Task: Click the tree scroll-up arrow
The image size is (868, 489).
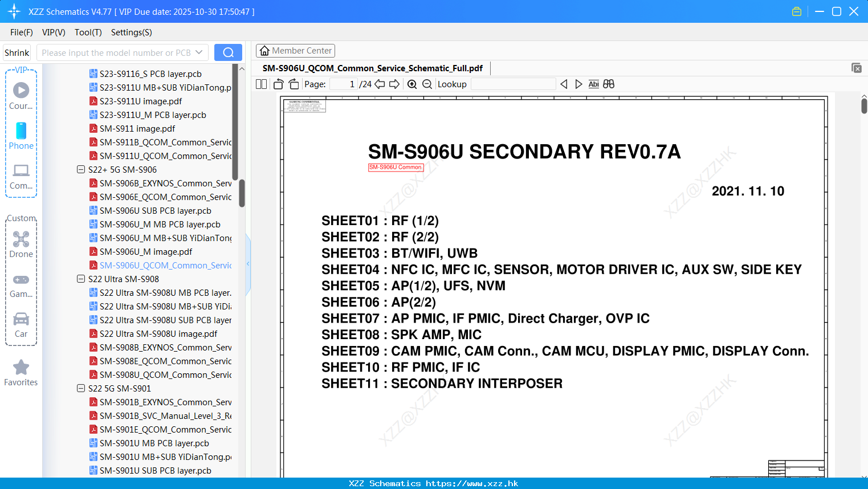Action: [x=242, y=69]
